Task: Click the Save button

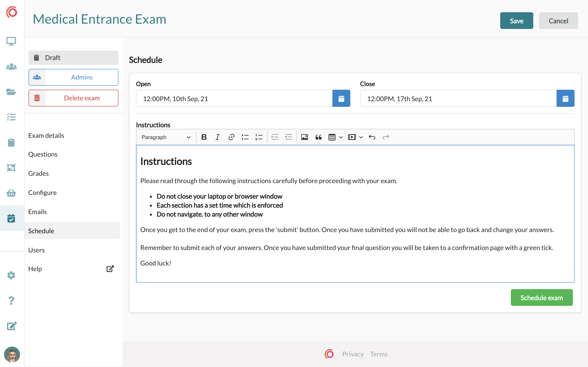Action: tap(516, 21)
